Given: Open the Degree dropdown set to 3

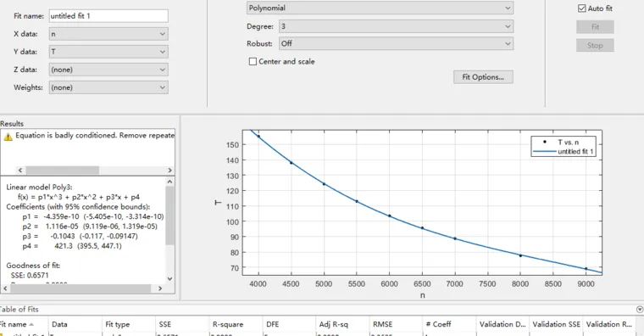Looking at the screenshot, I should click(x=396, y=26).
